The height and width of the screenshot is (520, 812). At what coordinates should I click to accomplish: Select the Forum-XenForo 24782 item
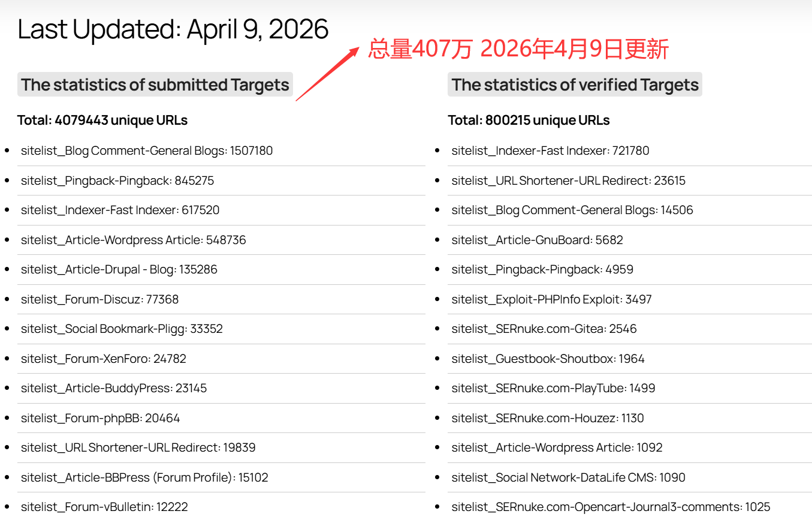tap(103, 359)
